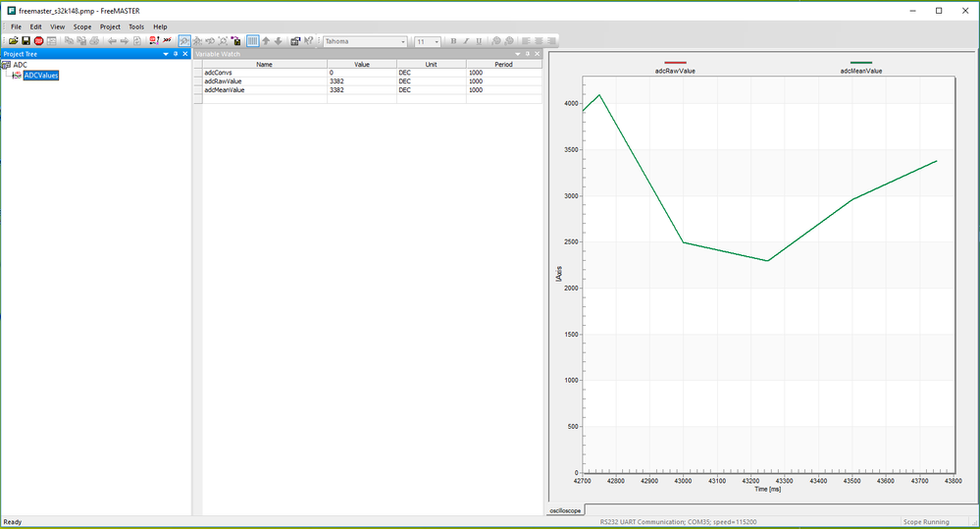Switch to the oscilloscope tab

point(565,511)
